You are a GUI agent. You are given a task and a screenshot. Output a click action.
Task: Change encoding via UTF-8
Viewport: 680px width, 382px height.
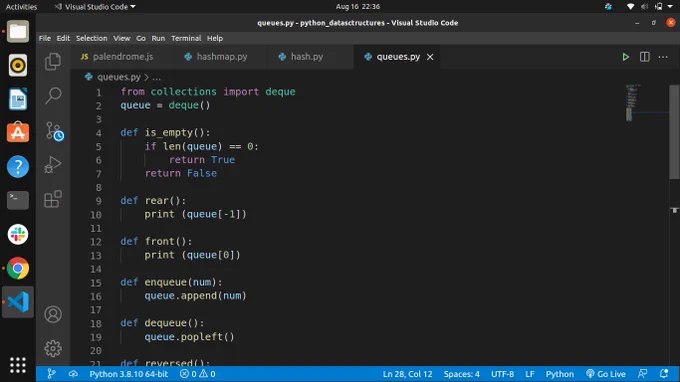pyautogui.click(x=502, y=374)
